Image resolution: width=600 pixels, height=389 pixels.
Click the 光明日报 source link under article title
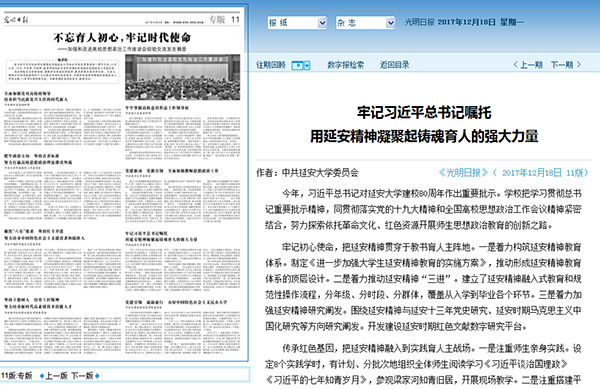pos(463,173)
